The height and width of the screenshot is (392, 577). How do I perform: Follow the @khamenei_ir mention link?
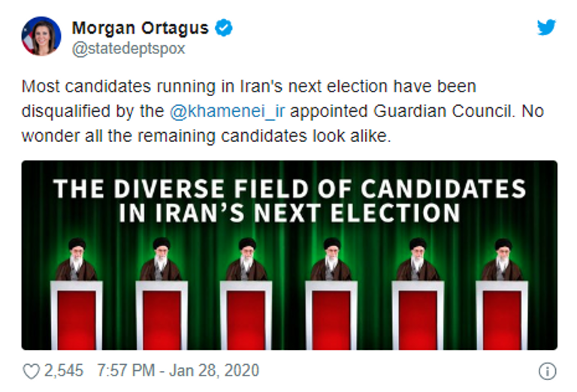pos(227,112)
